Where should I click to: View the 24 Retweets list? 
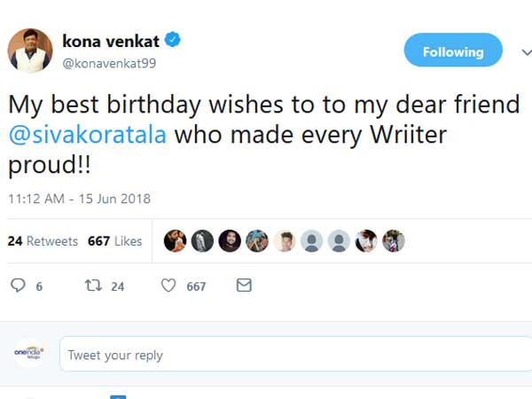pos(43,241)
